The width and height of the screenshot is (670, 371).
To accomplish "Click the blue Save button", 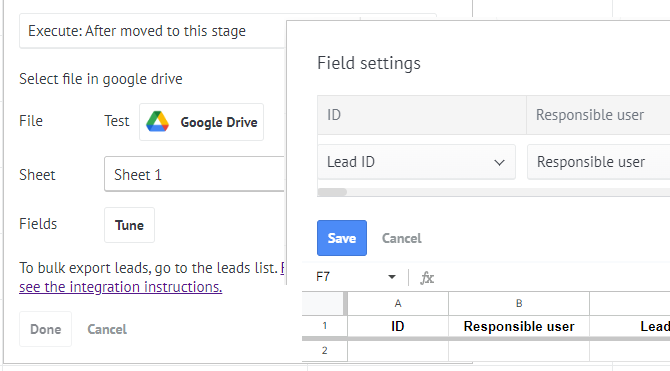I will (x=342, y=238).
